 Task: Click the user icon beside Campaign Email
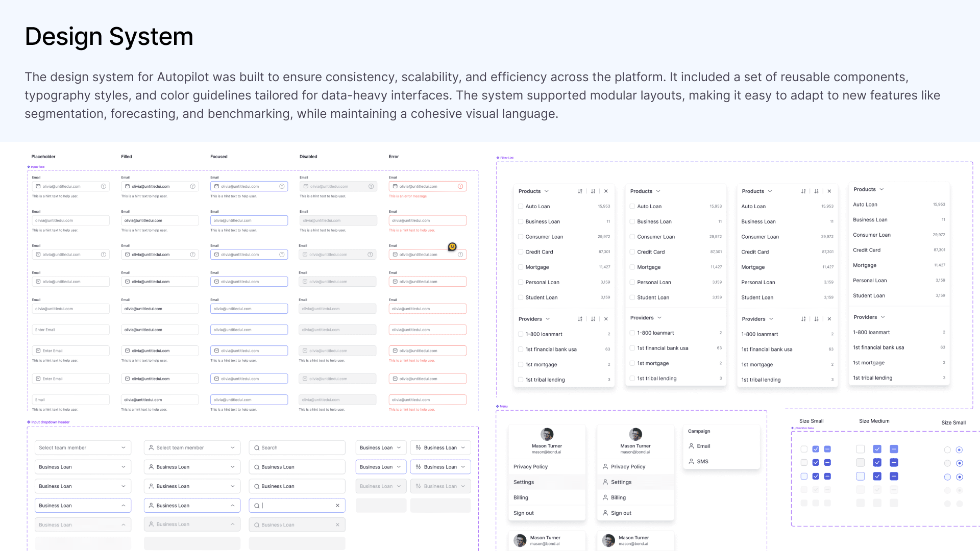click(692, 446)
